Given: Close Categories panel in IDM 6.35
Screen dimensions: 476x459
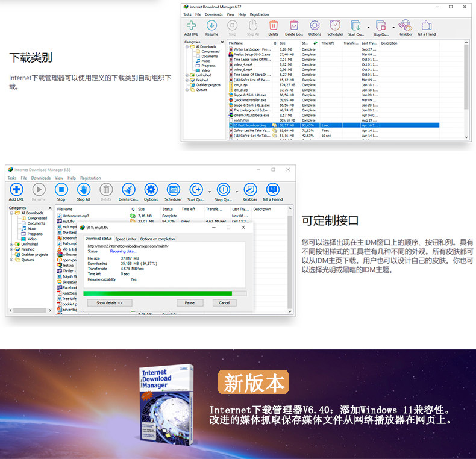Looking at the screenshot, I should 50,208.
